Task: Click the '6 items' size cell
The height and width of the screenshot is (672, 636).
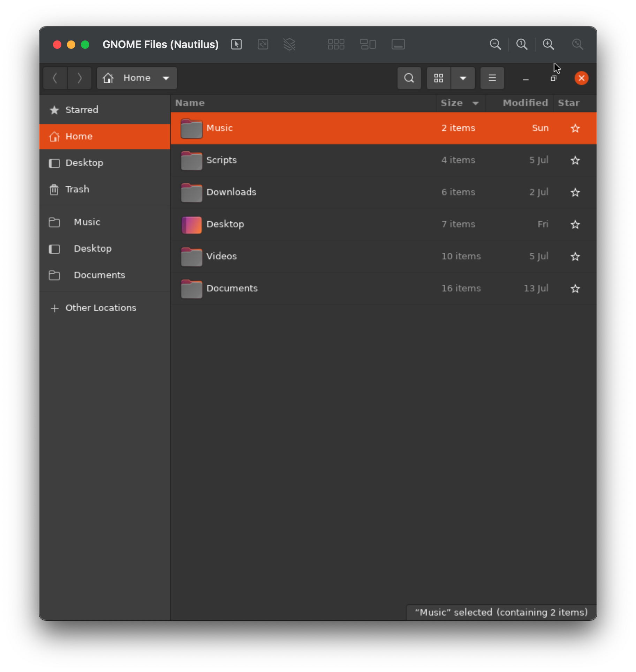Action: [458, 192]
